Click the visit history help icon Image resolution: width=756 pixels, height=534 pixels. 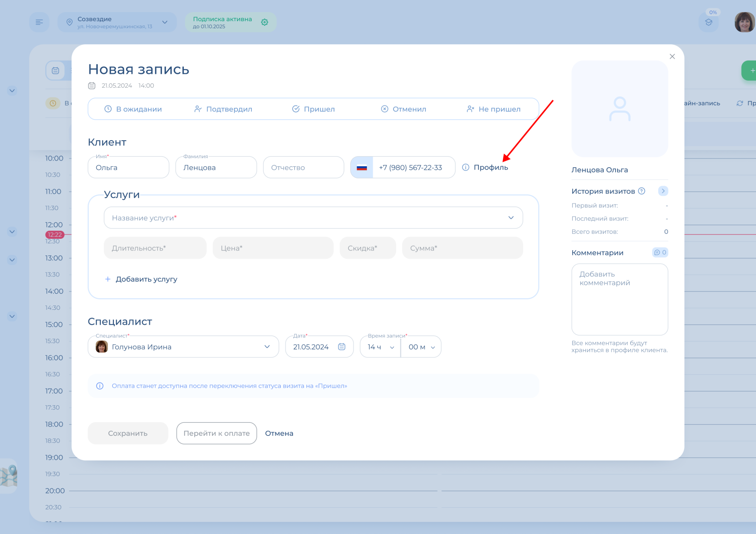(x=642, y=191)
